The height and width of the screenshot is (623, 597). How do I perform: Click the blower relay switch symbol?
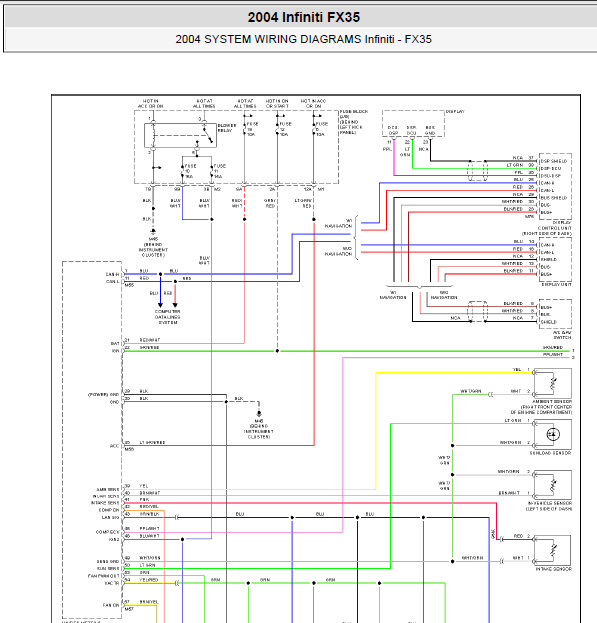[208, 134]
